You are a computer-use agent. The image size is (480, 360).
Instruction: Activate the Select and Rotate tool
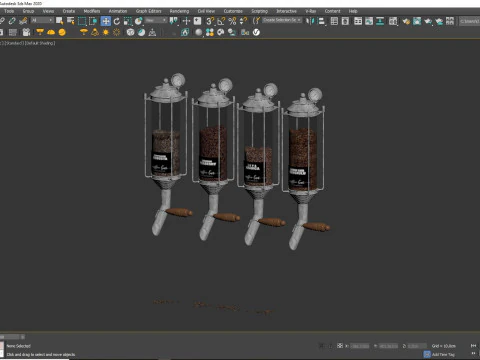click(117, 21)
